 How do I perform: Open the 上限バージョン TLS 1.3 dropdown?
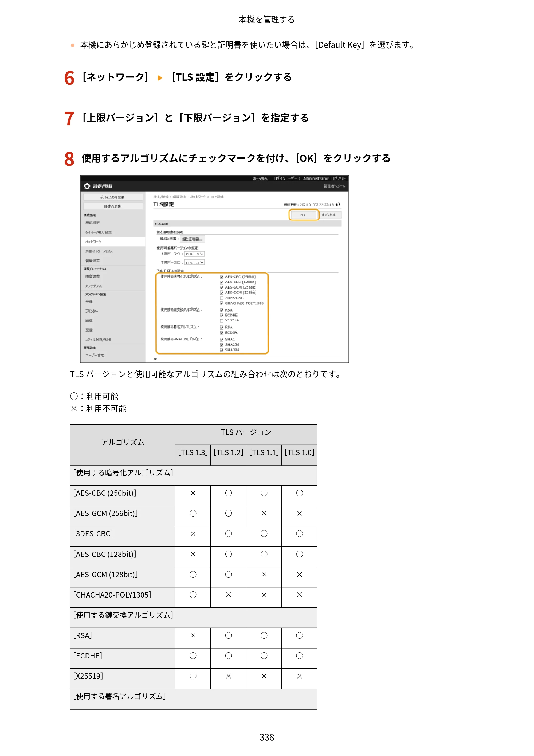pyautogui.click(x=194, y=254)
